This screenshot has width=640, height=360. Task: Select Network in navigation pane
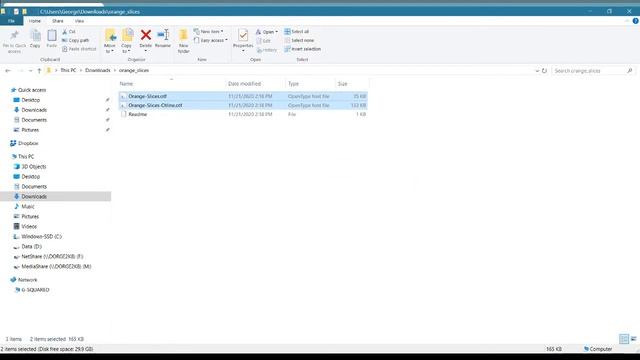27,280
